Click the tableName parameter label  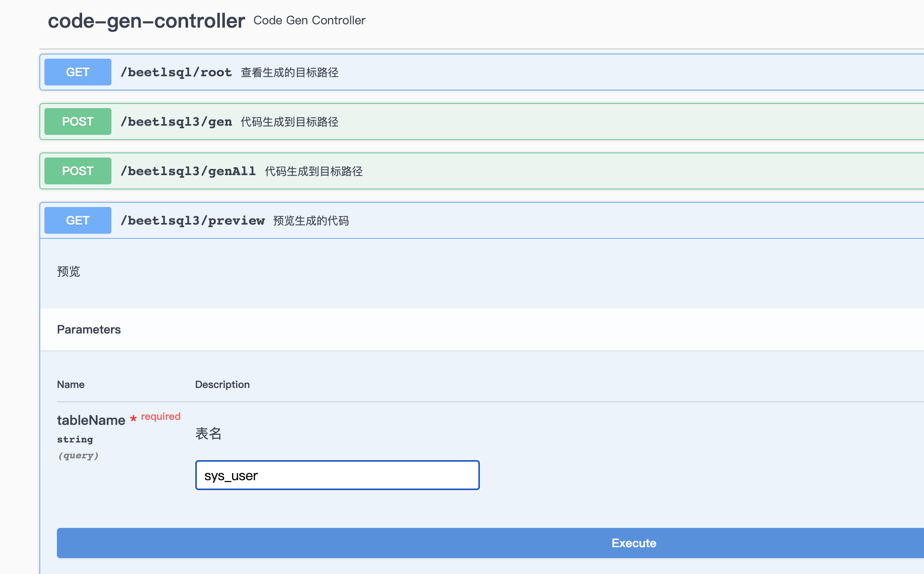point(91,420)
